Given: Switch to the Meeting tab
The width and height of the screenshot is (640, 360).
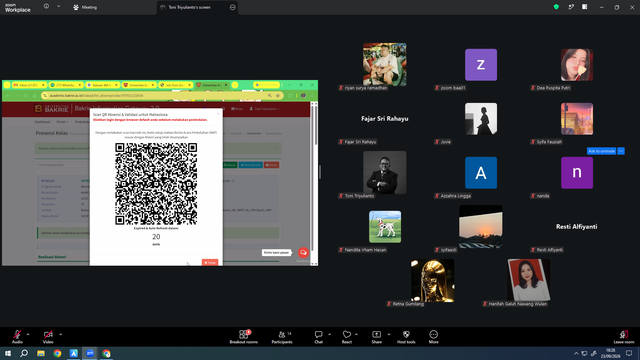Looking at the screenshot, I should pyautogui.click(x=85, y=7).
